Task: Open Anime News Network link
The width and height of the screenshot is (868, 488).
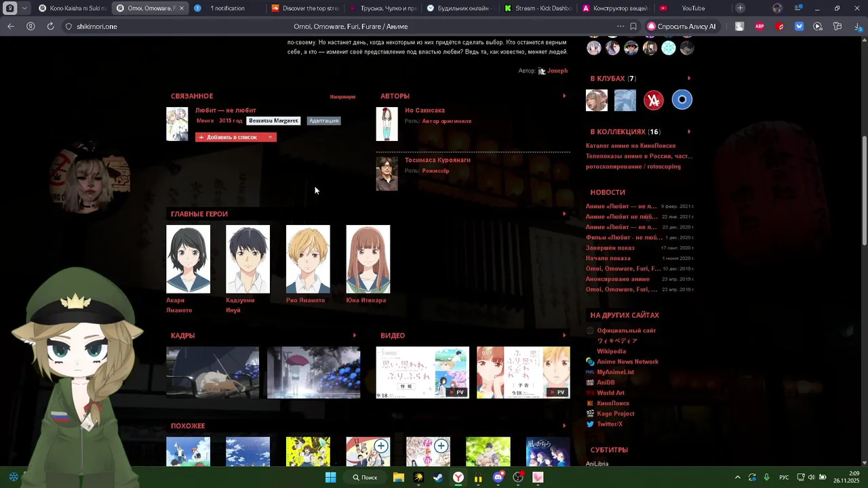Action: click(628, 362)
